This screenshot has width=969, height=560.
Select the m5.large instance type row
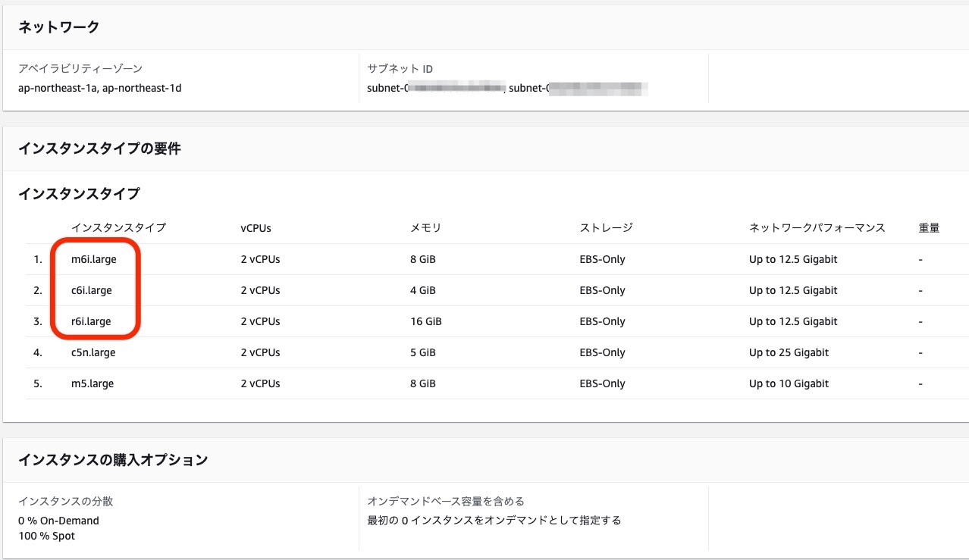92,383
